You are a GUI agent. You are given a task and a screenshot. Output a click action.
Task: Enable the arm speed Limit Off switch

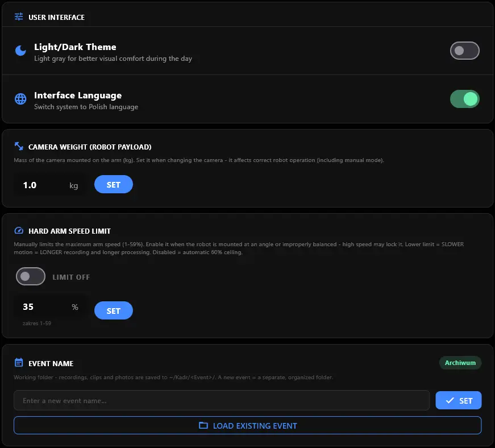tap(31, 276)
